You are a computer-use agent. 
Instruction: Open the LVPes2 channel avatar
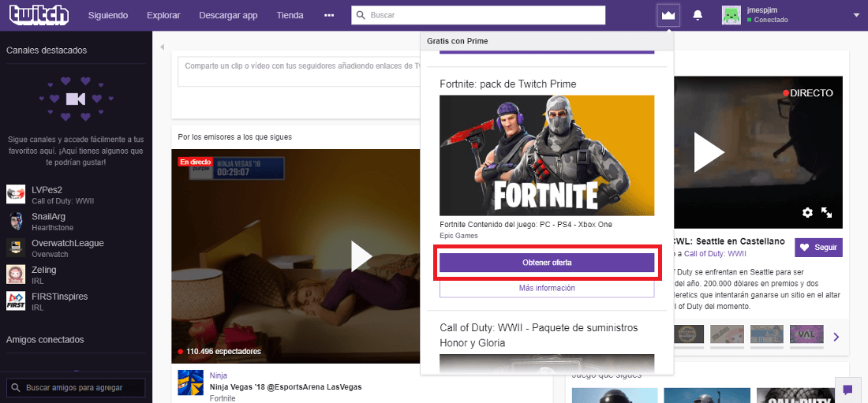pyautogui.click(x=16, y=194)
